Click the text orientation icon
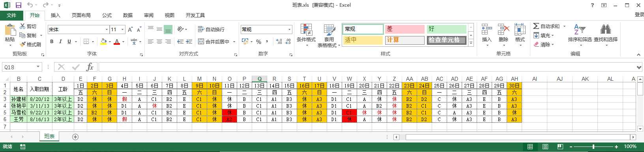 click(x=181, y=29)
